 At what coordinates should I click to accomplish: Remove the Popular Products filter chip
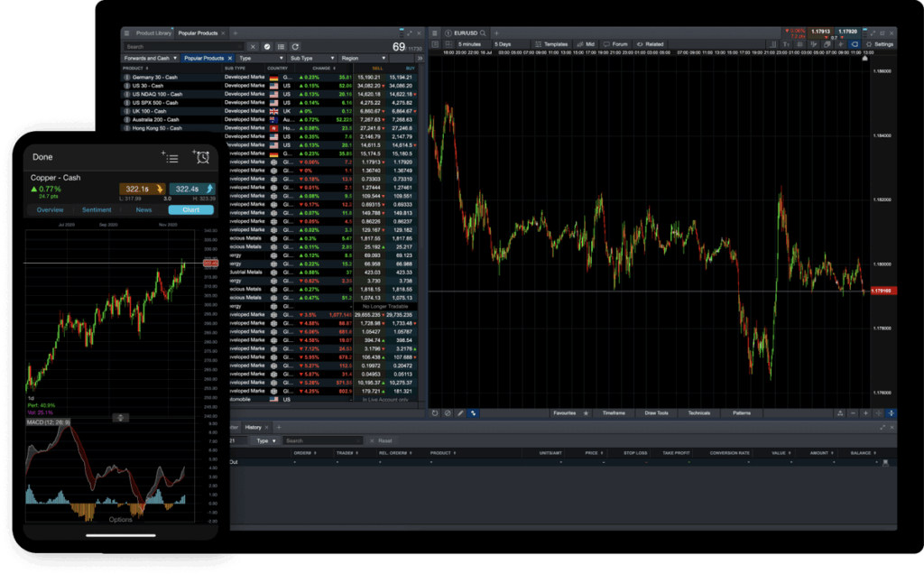(230, 58)
